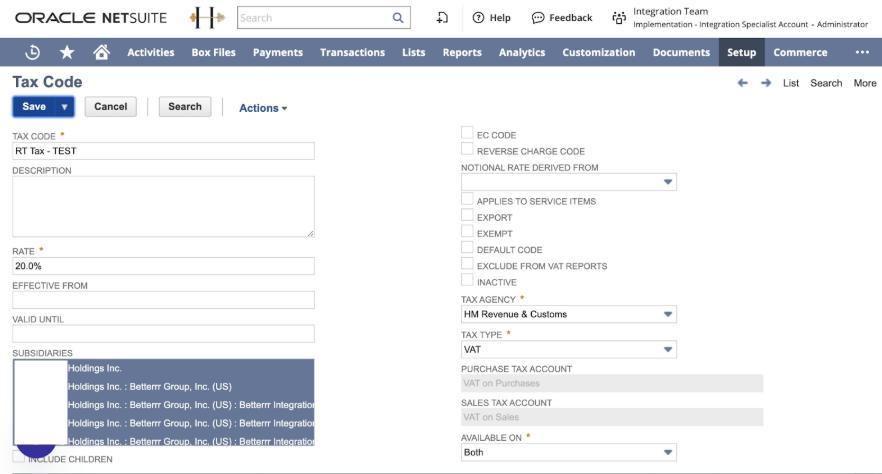Open the Actions dropdown menu
Image resolution: width=882 pixels, height=474 pixels.
coord(263,108)
